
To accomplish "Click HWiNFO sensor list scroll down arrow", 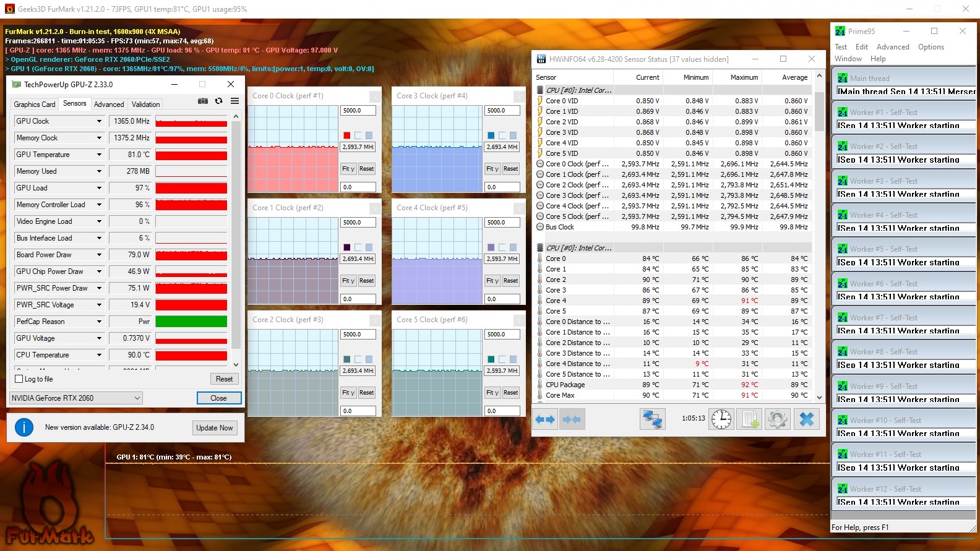I will coord(820,398).
